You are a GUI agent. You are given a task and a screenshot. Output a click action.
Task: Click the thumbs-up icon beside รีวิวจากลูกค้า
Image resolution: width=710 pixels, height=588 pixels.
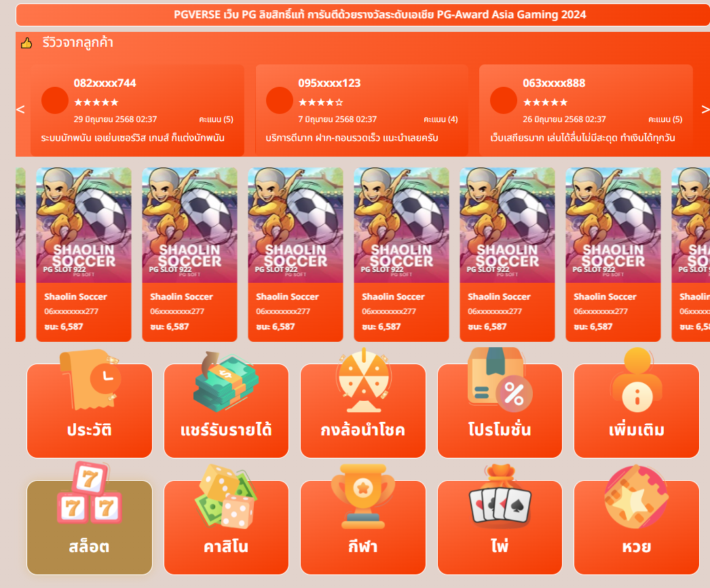[x=26, y=43]
